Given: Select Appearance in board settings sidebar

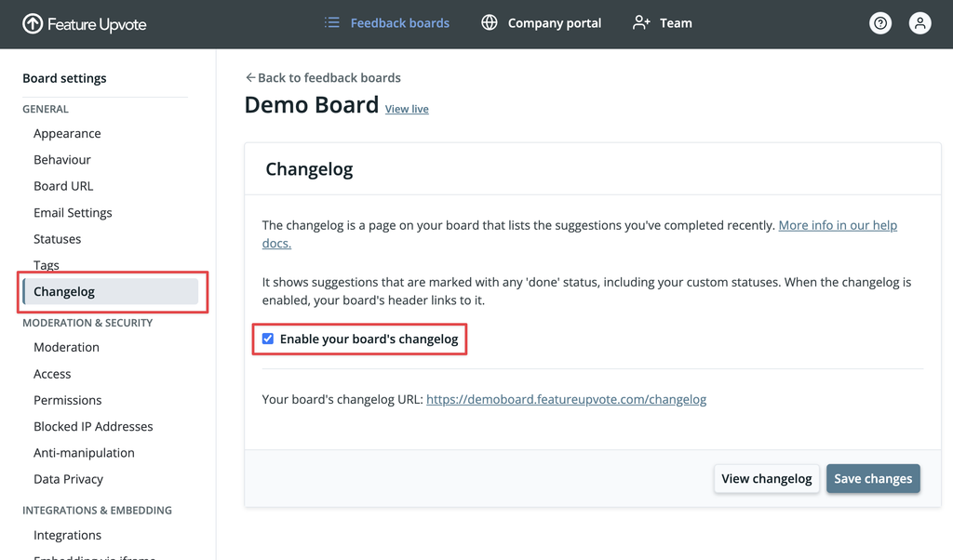Looking at the screenshot, I should (67, 134).
